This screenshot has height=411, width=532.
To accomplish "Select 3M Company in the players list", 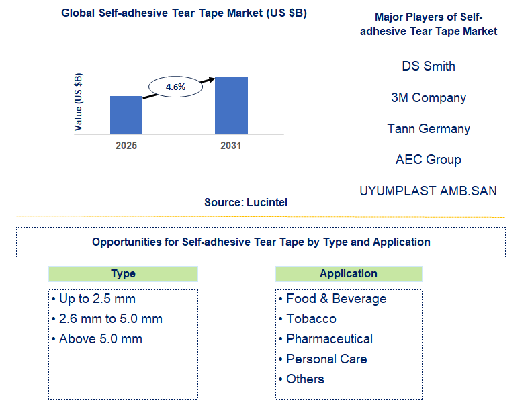I will tap(429, 97).
